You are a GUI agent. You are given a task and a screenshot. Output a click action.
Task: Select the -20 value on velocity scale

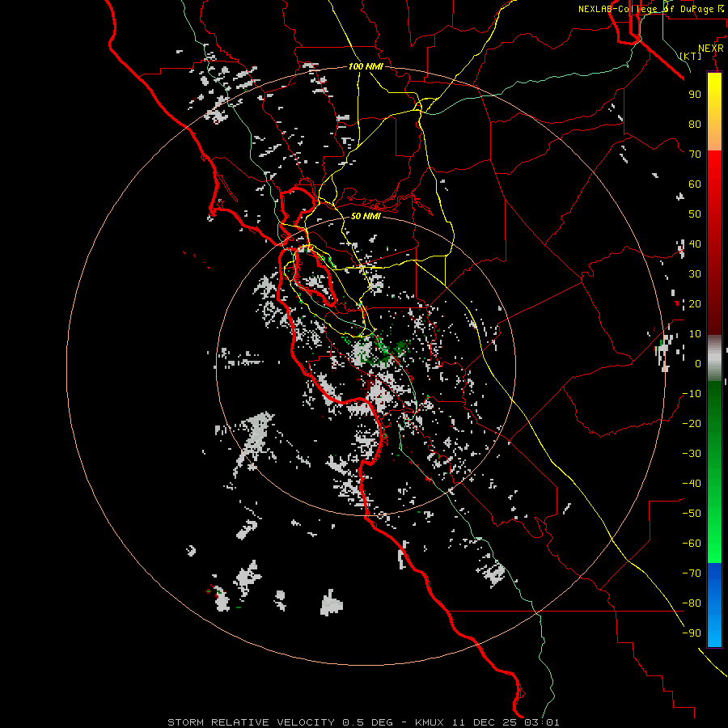692,424
